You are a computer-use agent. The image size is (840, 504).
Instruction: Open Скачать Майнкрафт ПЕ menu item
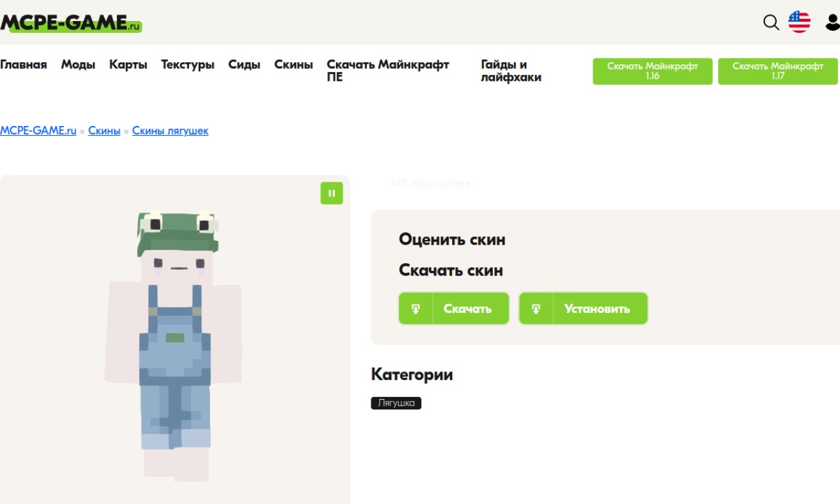[x=388, y=71]
